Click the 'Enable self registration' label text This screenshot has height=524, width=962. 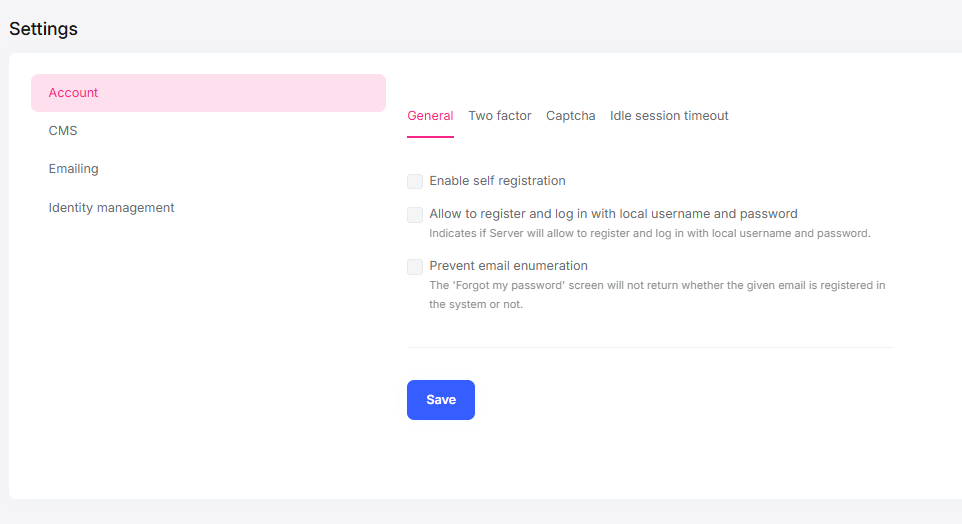point(498,181)
